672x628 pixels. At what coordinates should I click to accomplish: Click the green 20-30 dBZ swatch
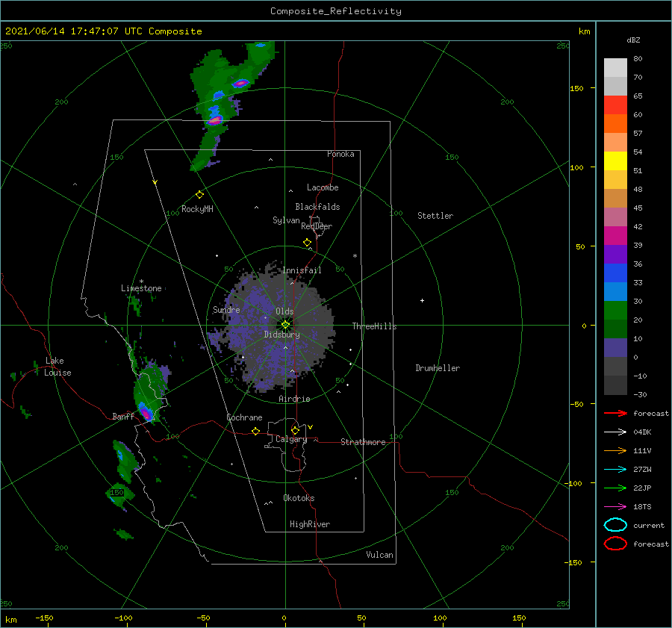[615, 311]
